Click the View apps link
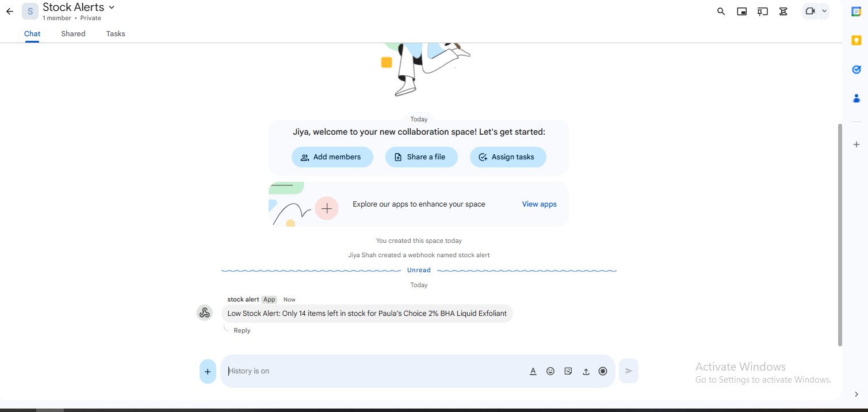 (539, 204)
